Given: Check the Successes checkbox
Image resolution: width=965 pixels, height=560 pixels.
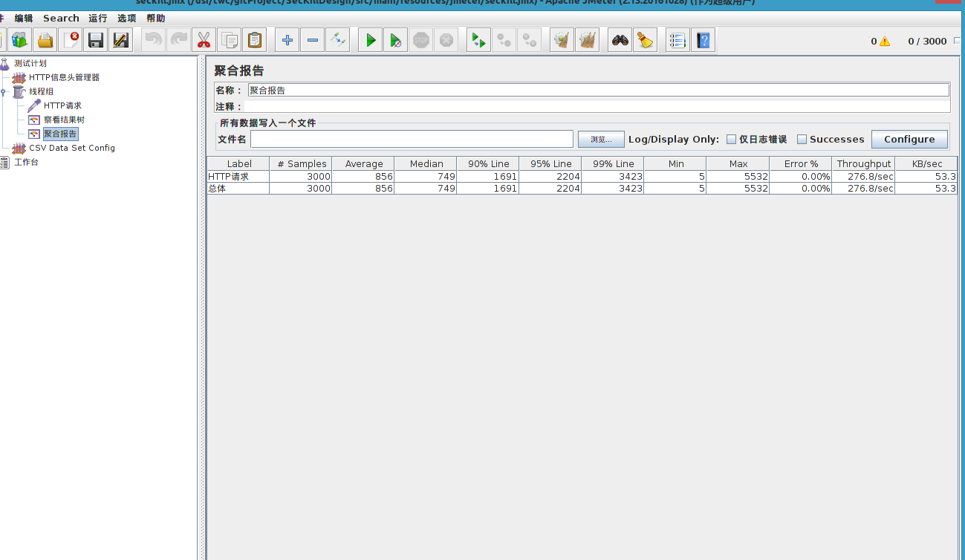Looking at the screenshot, I should click(x=802, y=139).
